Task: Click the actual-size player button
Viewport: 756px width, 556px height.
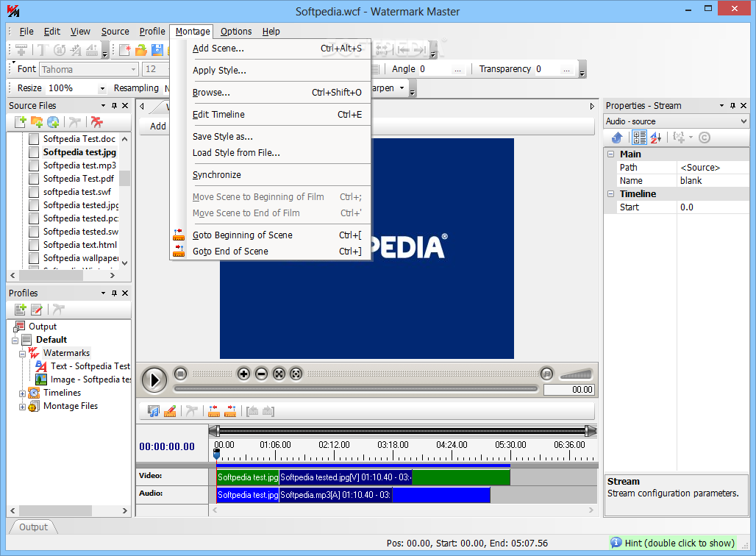Action: pyautogui.click(x=296, y=374)
